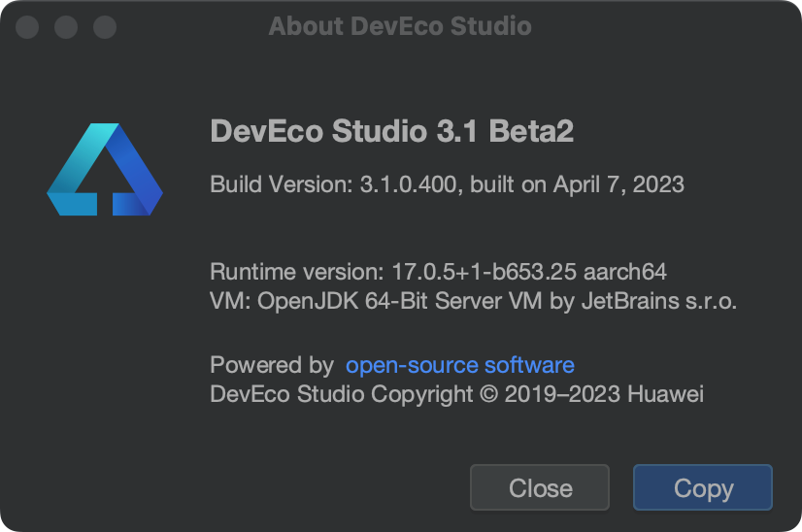The image size is (802, 532).
Task: Click the 'About DevEco Studio' window title
Action: click(400, 26)
